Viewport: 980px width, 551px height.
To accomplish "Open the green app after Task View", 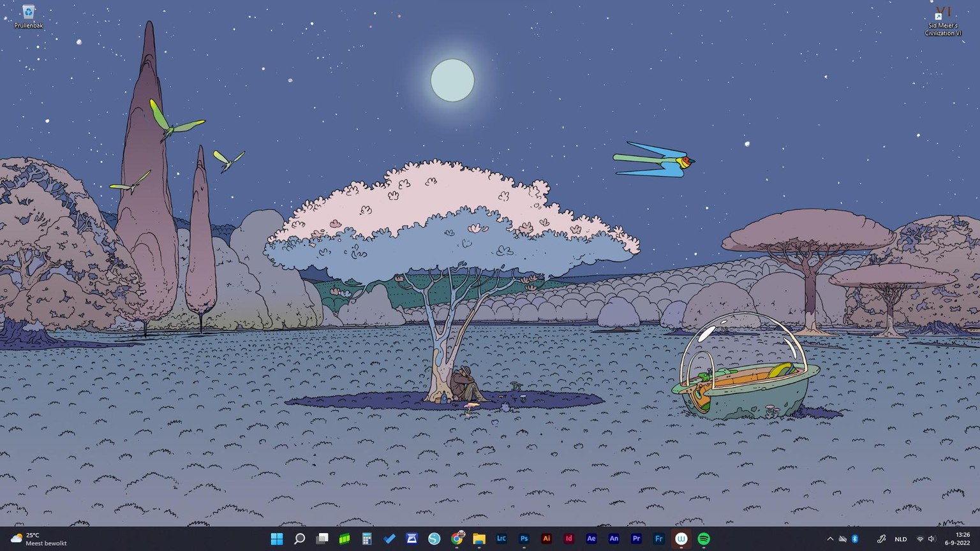I will 345,539.
